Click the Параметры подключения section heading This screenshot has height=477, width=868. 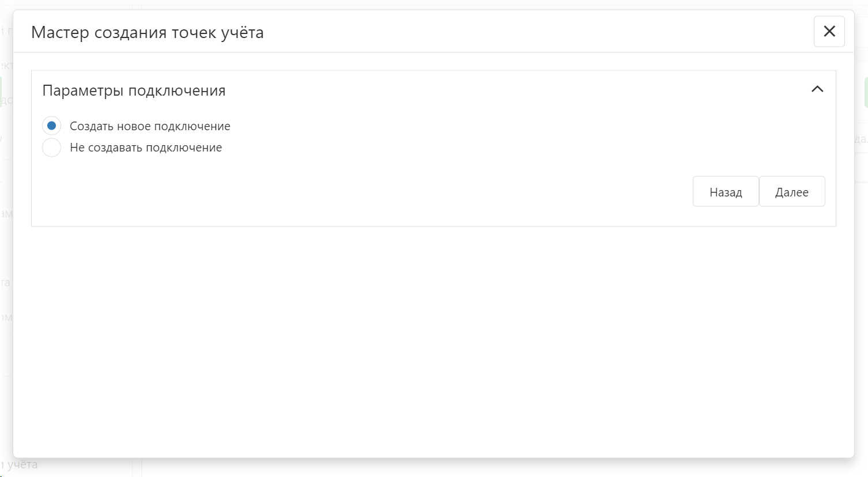134,90
